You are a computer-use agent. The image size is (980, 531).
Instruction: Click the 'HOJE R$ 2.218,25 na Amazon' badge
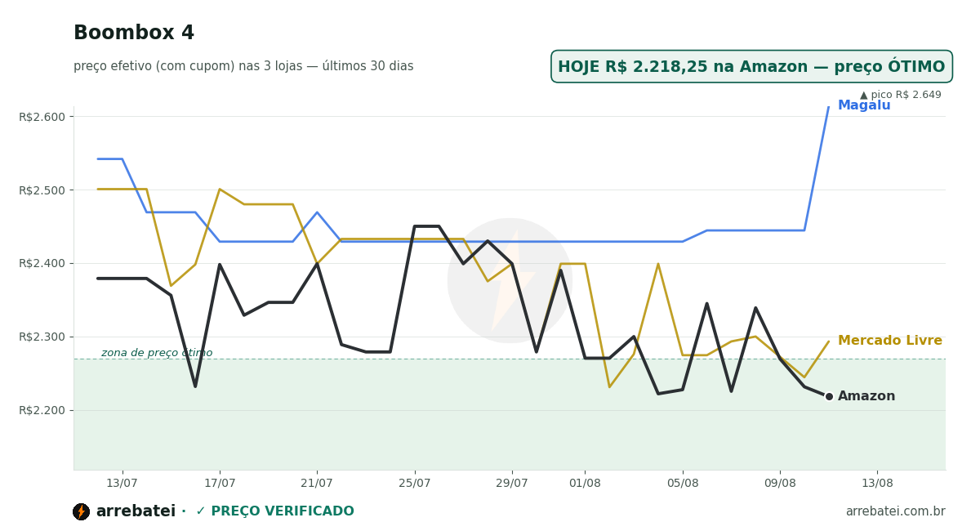(x=751, y=67)
